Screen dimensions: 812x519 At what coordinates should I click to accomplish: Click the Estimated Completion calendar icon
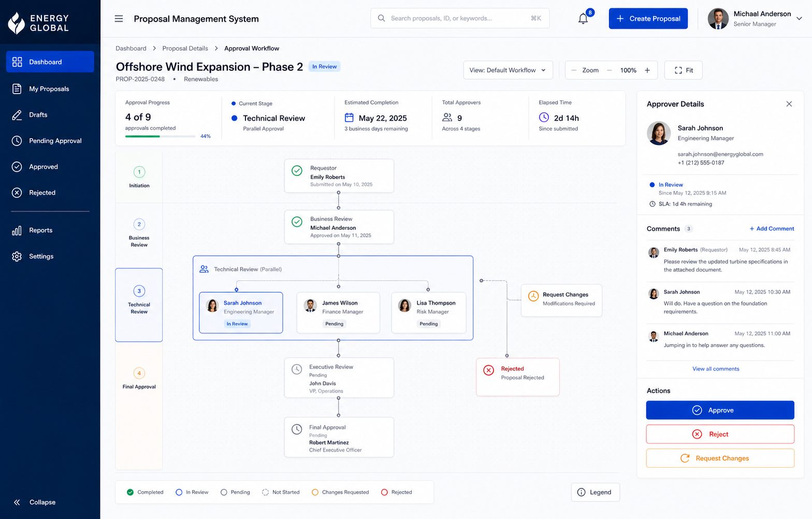[350, 117]
